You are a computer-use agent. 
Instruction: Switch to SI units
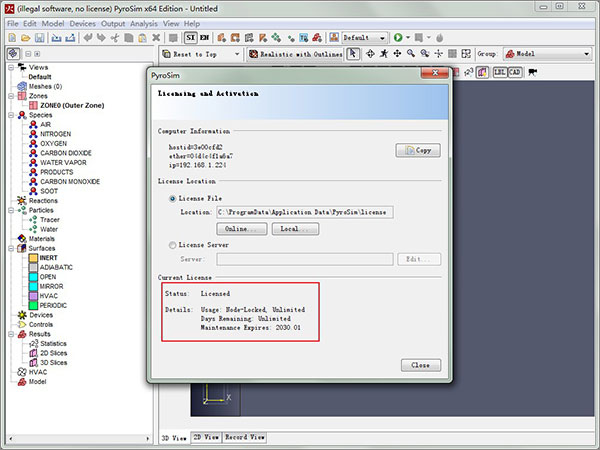(x=191, y=38)
